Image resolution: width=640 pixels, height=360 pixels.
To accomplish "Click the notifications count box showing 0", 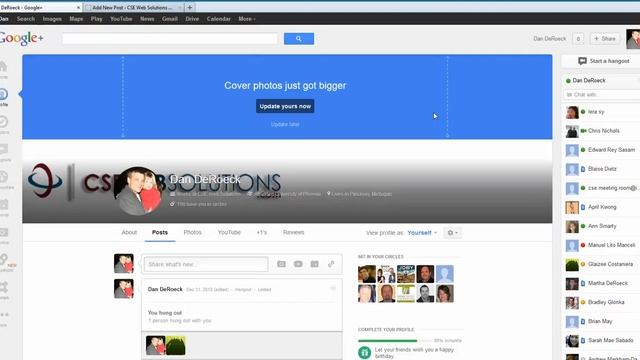I will pos(578,39).
